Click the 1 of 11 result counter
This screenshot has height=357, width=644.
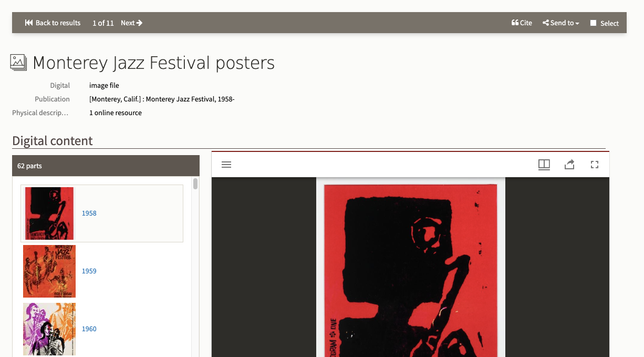click(103, 23)
